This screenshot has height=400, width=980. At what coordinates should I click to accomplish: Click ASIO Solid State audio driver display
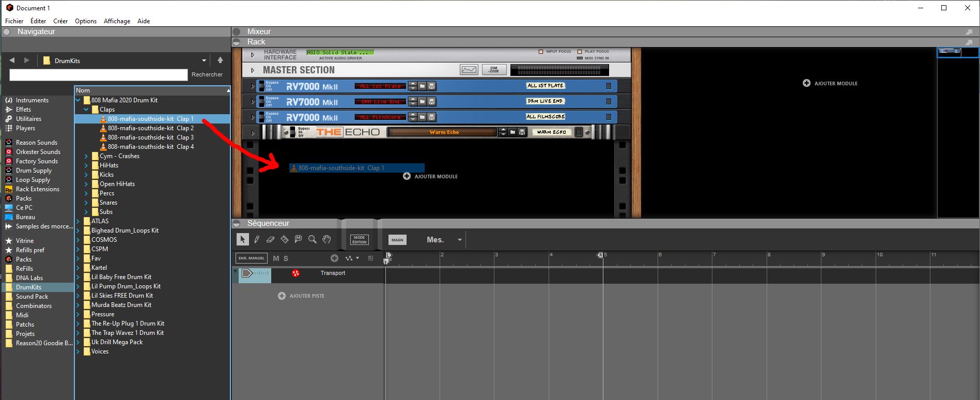tap(340, 53)
